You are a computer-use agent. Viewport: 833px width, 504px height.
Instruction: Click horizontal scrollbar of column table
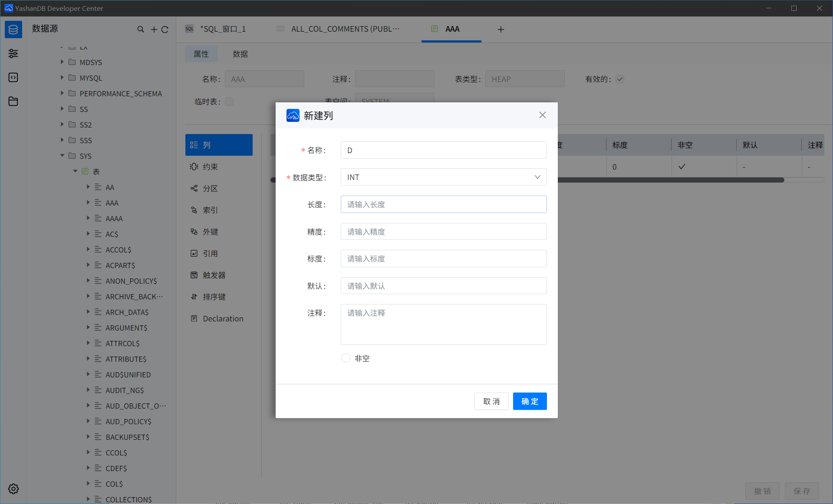(671, 180)
